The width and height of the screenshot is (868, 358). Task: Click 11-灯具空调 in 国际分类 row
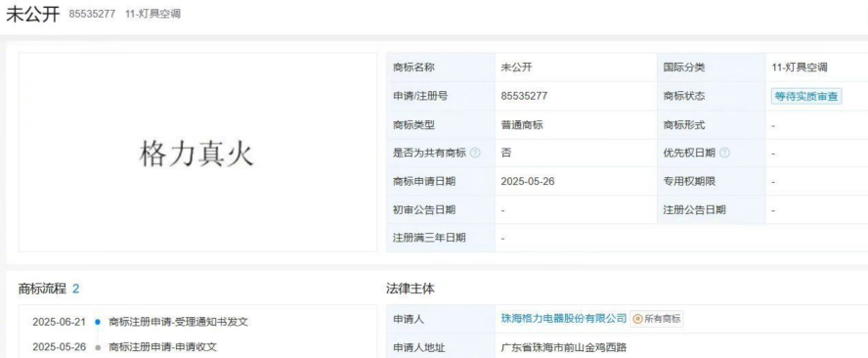pyautogui.click(x=799, y=67)
